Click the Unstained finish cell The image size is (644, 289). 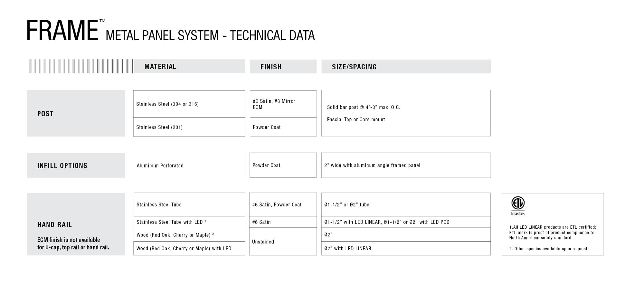[x=263, y=242]
